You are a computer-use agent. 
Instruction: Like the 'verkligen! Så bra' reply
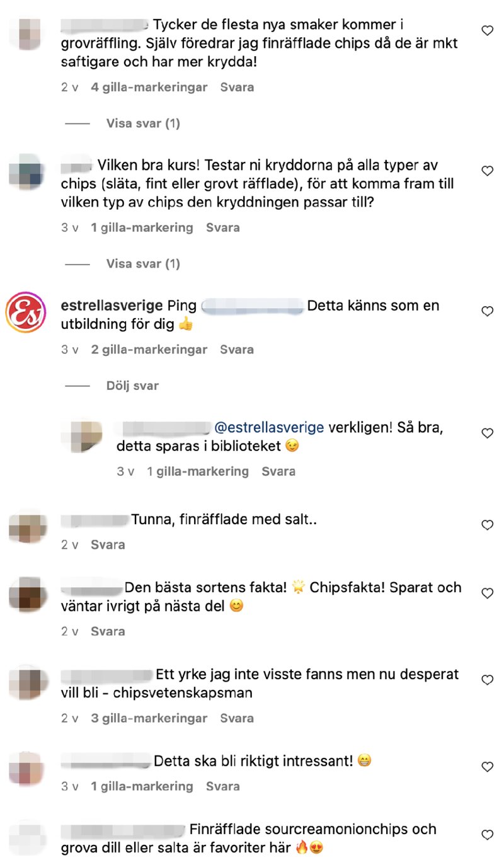tap(487, 433)
